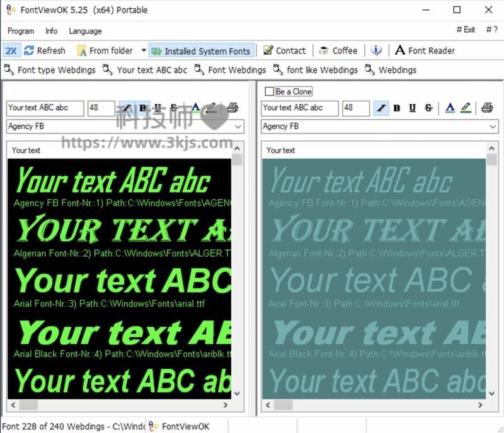Click left pane horizontal scroll left arrow
The height and width of the screenshot is (433, 504).
coord(13,405)
